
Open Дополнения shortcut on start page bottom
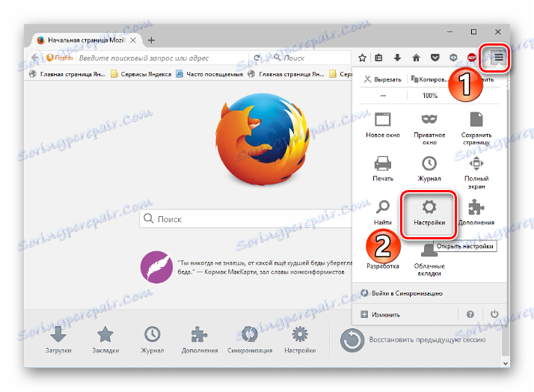coord(200,340)
